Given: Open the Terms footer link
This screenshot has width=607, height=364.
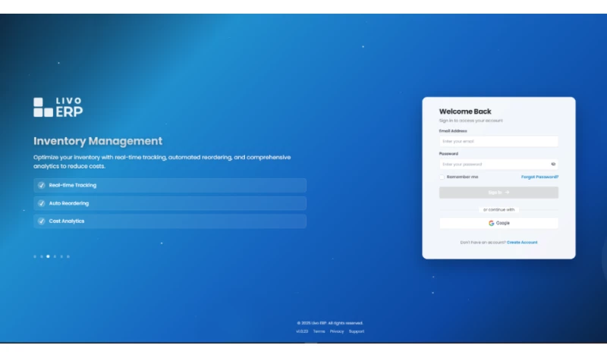Looking at the screenshot, I should (319, 331).
